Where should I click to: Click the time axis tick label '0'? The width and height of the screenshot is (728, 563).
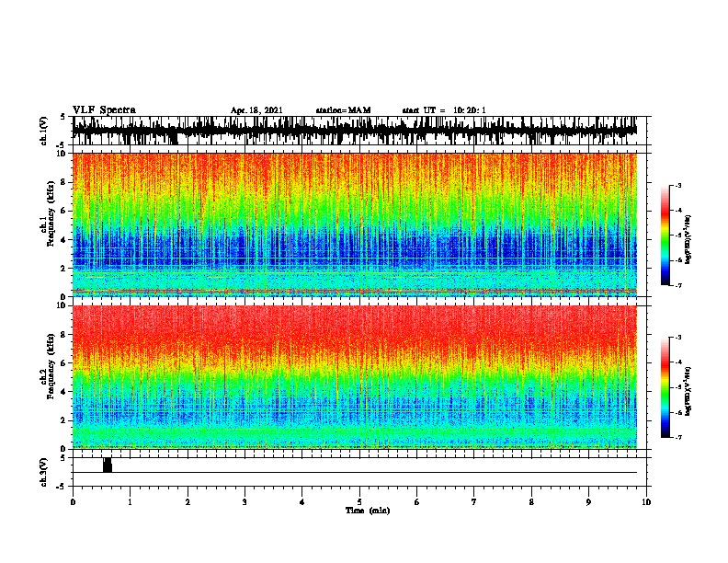point(73,501)
